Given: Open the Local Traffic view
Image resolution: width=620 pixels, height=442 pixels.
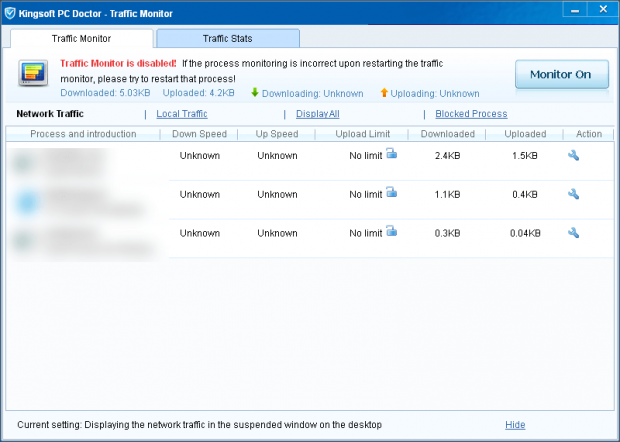Looking at the screenshot, I should (x=181, y=114).
